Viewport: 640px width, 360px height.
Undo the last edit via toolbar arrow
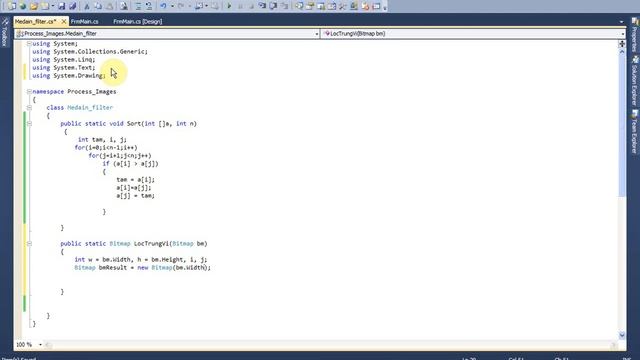(x=163, y=6)
